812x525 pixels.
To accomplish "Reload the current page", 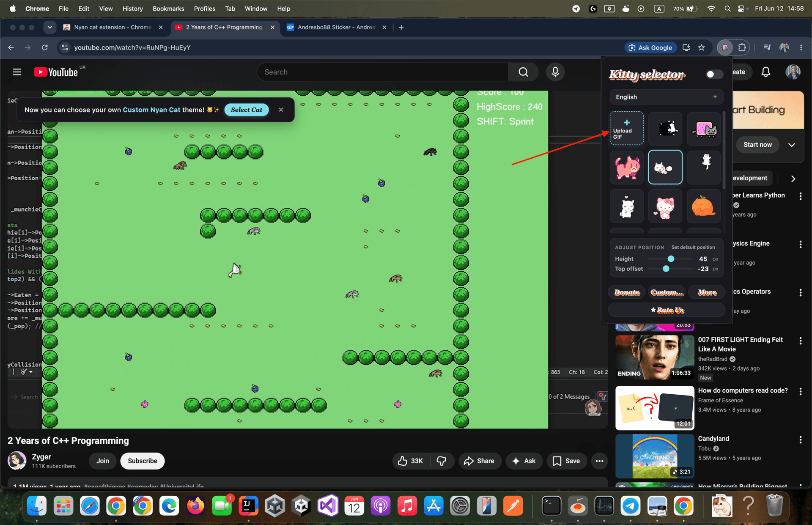I will click(x=45, y=47).
